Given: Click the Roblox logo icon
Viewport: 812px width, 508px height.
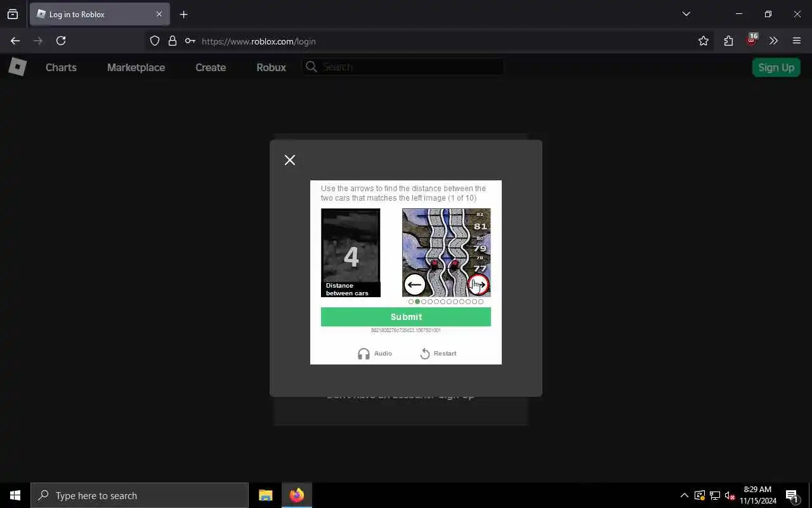Looking at the screenshot, I should pyautogui.click(x=17, y=67).
